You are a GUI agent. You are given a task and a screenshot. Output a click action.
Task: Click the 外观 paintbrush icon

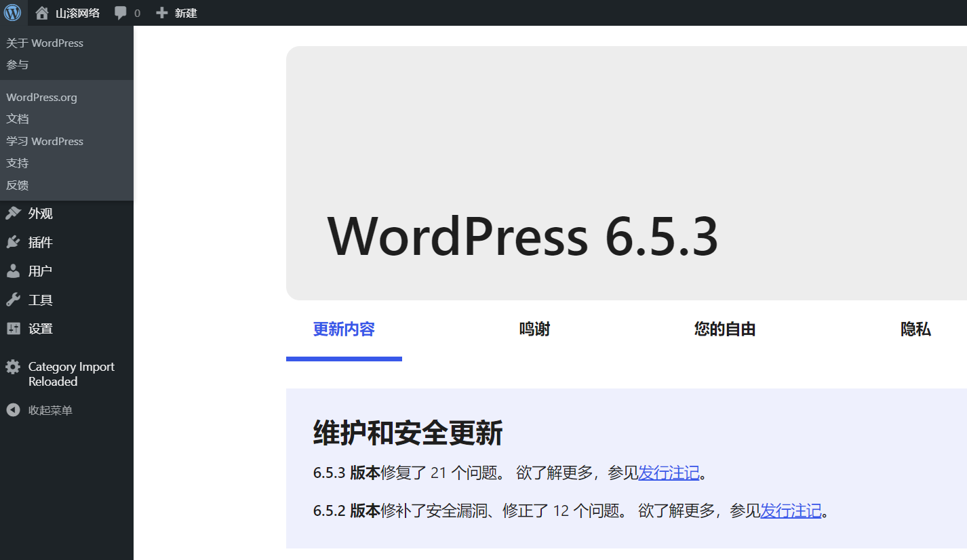pos(13,214)
